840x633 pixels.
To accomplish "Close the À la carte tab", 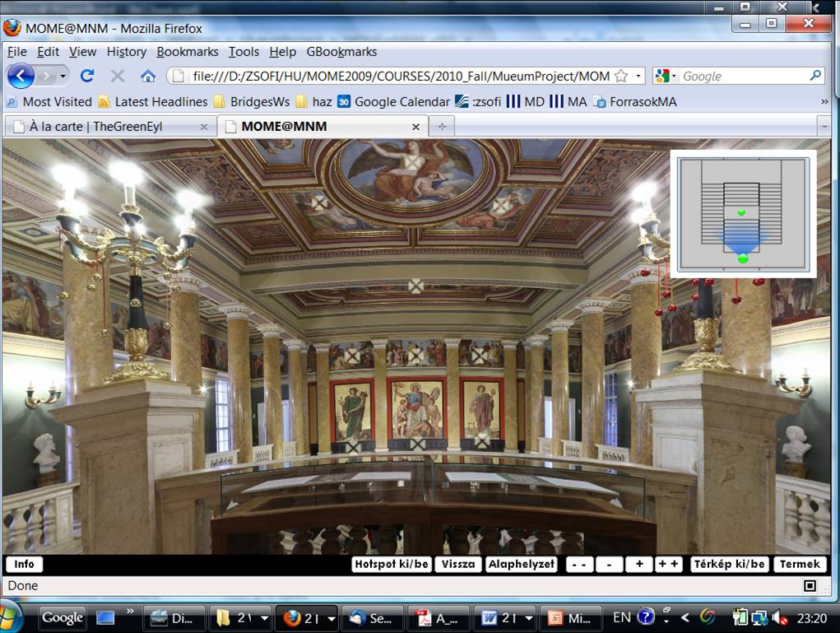I will tap(203, 127).
